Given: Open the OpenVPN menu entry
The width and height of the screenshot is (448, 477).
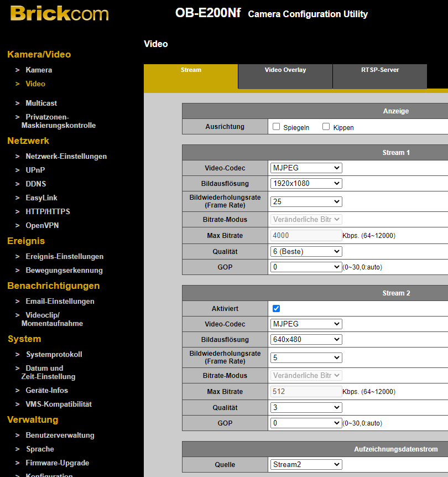Looking at the screenshot, I should click(42, 226).
